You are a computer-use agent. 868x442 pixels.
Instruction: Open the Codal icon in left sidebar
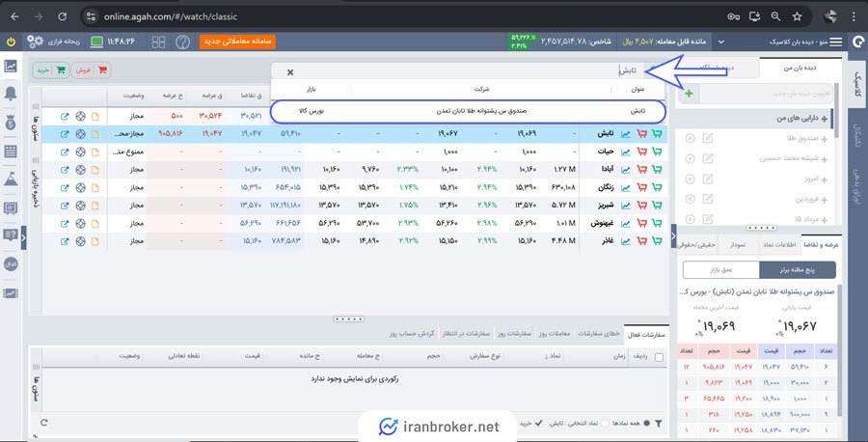[x=11, y=264]
